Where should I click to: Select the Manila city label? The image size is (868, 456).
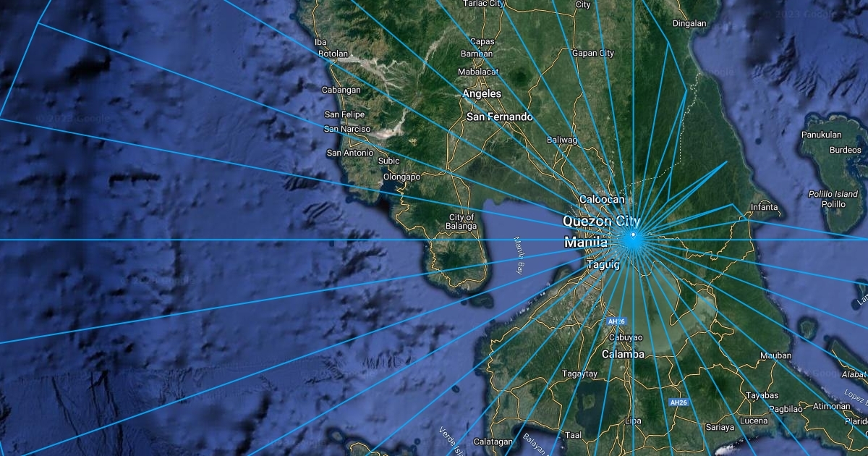coord(586,242)
